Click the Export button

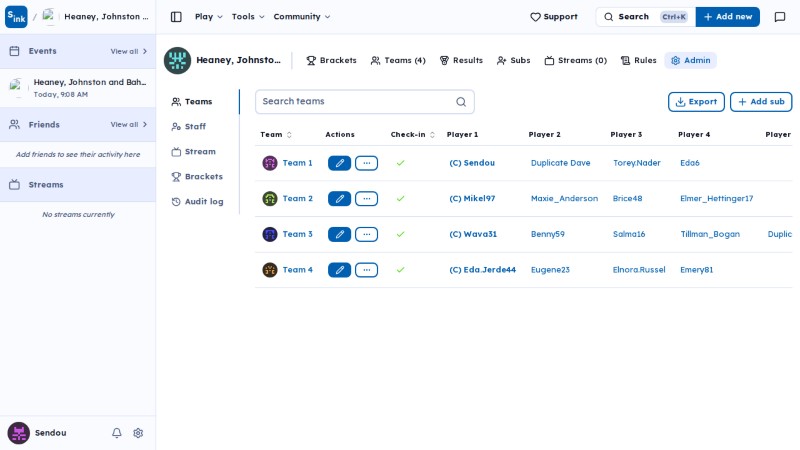(x=696, y=102)
